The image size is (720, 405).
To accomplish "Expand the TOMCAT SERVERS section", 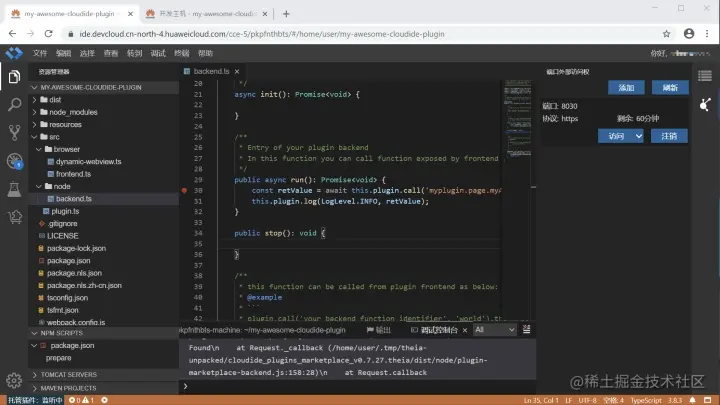I will (34, 375).
